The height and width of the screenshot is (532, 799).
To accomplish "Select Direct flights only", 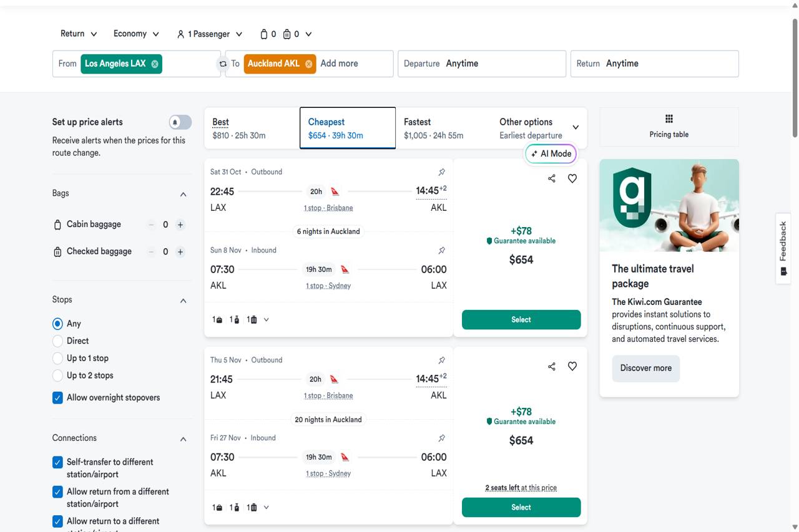I will (x=57, y=341).
